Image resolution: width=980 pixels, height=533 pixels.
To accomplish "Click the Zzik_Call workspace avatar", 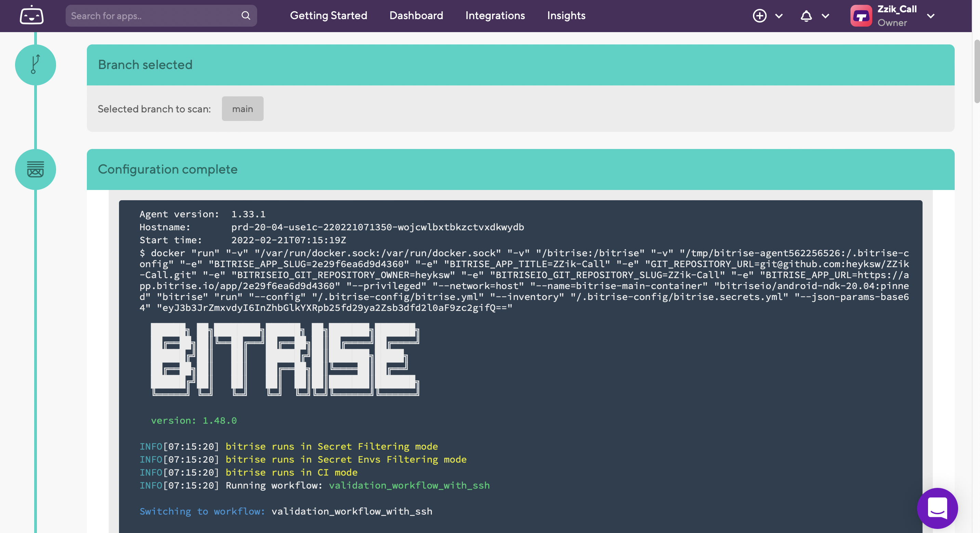I will coord(861,16).
